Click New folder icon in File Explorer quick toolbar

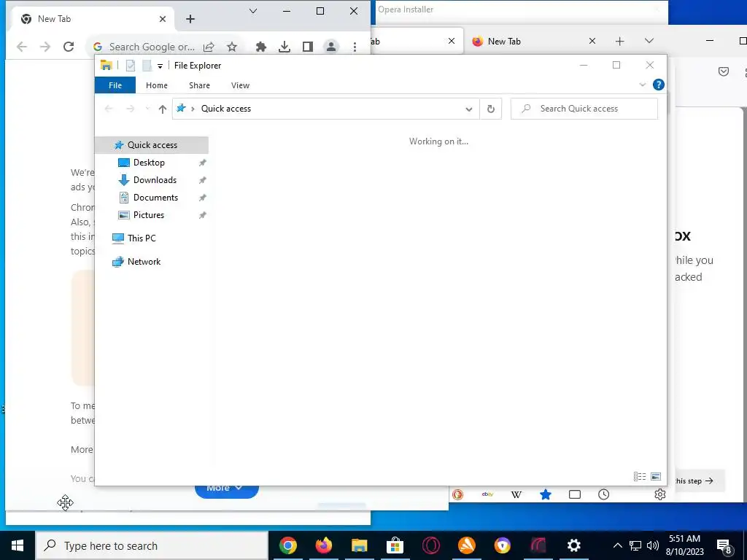(147, 66)
